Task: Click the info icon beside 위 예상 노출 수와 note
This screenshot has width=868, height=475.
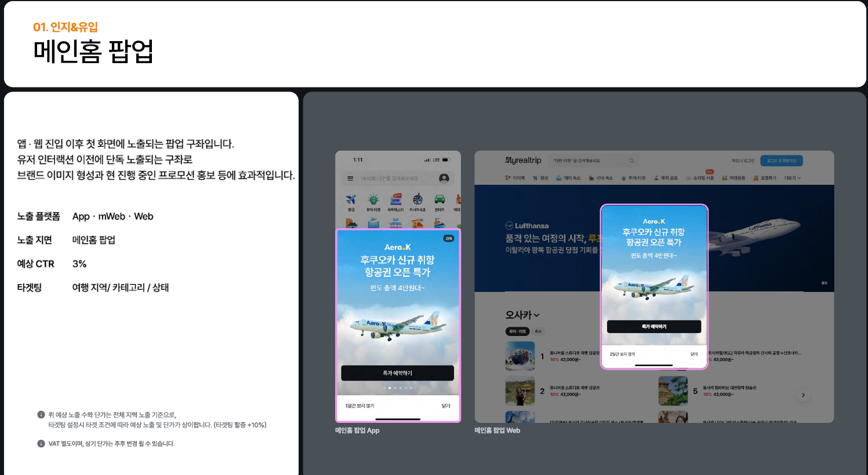Action: pos(41,415)
